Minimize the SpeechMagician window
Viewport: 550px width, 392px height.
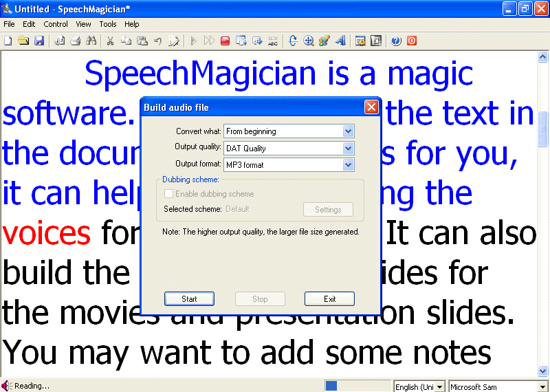tap(509, 8)
